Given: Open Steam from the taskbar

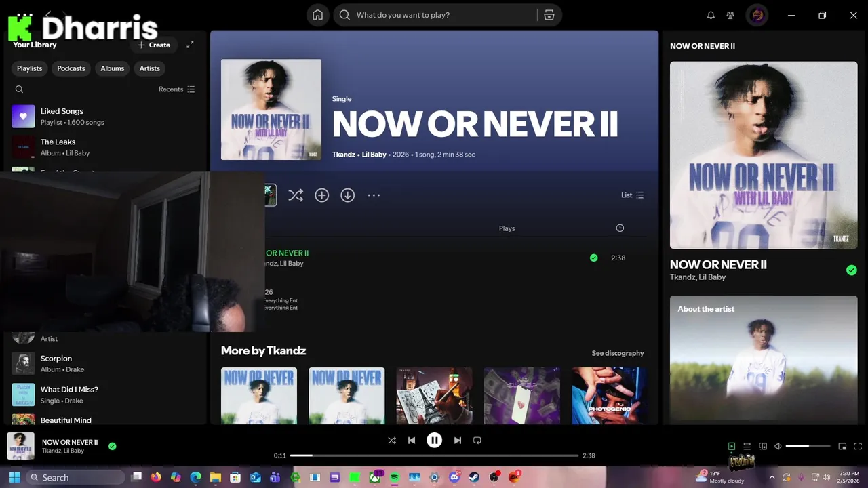Looking at the screenshot, I should (x=474, y=477).
